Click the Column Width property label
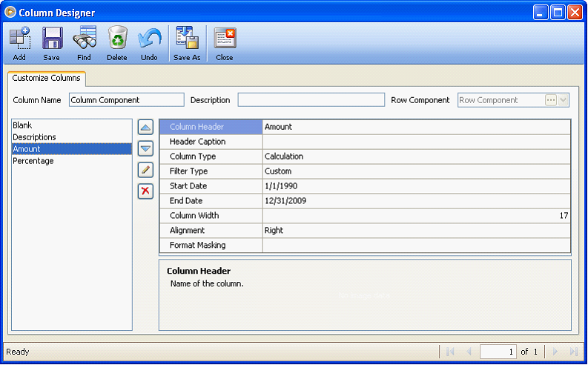Viewport: 588px width, 365px height. (x=194, y=215)
